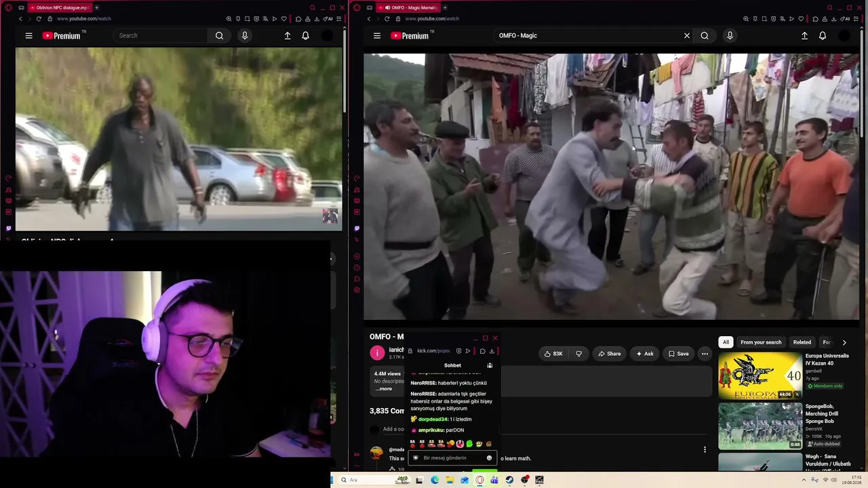Viewport: 868px width, 488px height.
Task: Open SpongeBob Marching Drill video thumbnail
Action: click(x=760, y=426)
